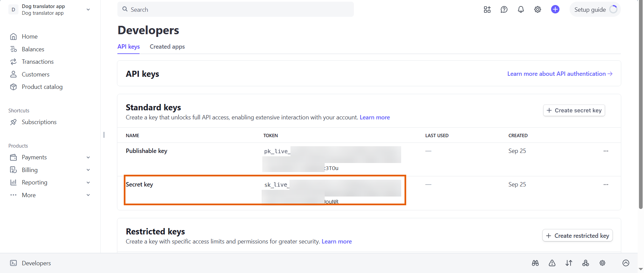This screenshot has height=273, width=644.
Task: Open settings gear in top bar
Action: (538, 9)
